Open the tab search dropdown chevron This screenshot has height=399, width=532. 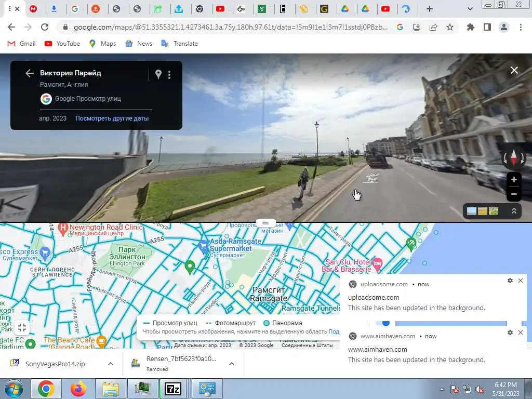[x=470, y=9]
